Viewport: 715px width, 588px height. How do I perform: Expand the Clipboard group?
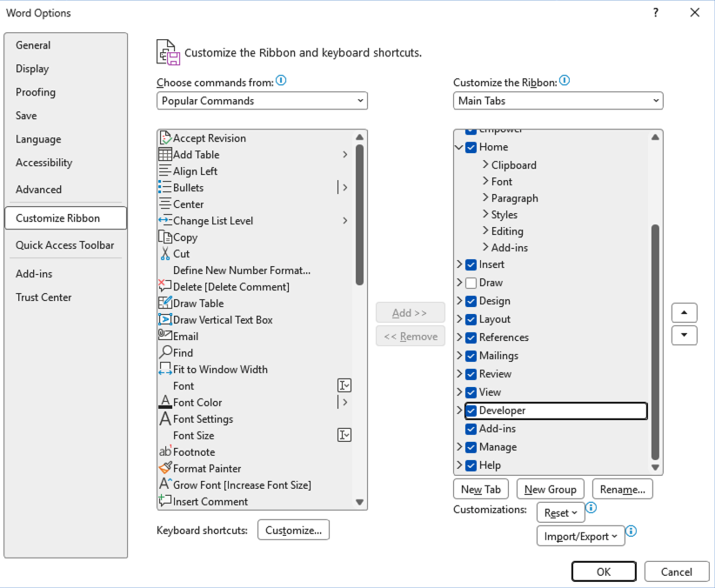pos(485,164)
